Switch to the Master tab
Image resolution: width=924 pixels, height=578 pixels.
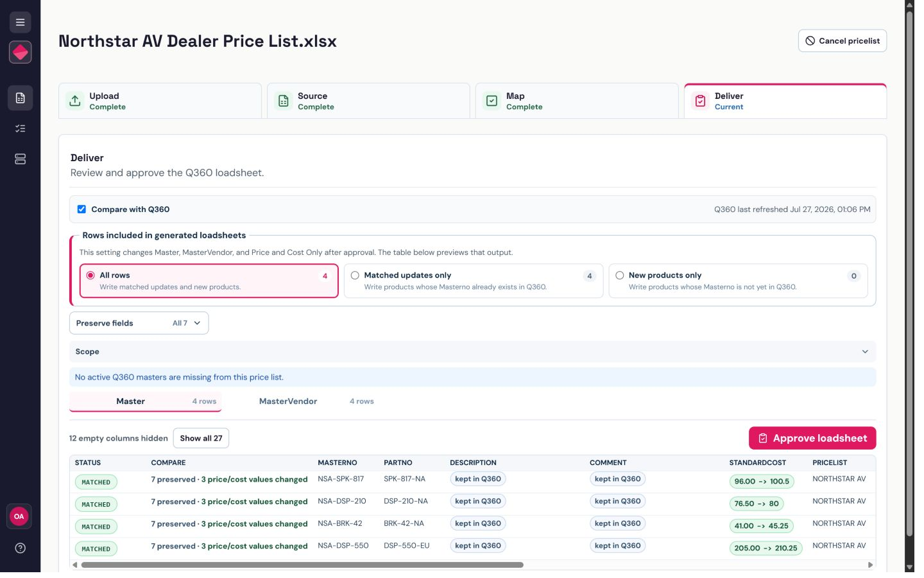tap(145, 401)
